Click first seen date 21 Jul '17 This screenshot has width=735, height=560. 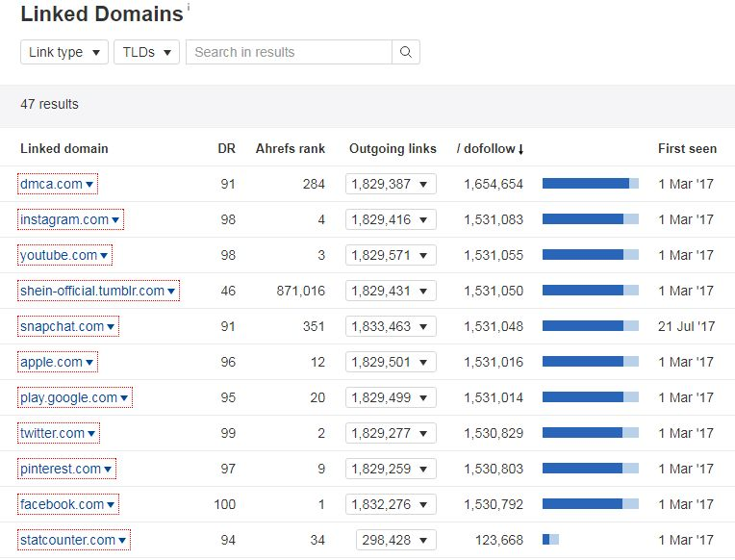pos(686,326)
